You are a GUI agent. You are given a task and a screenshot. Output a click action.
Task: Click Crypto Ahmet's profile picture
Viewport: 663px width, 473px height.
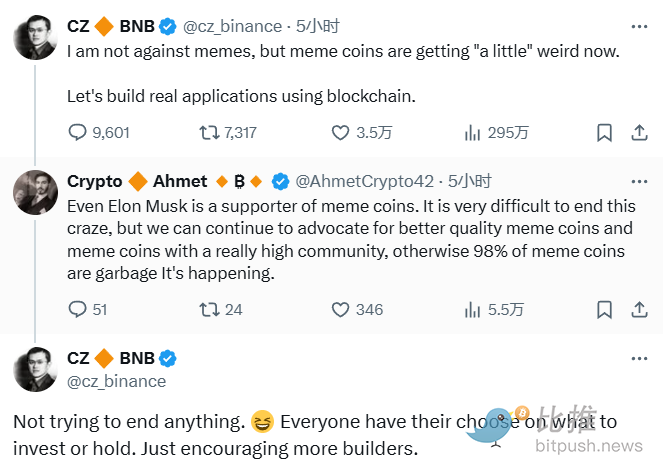(35, 191)
